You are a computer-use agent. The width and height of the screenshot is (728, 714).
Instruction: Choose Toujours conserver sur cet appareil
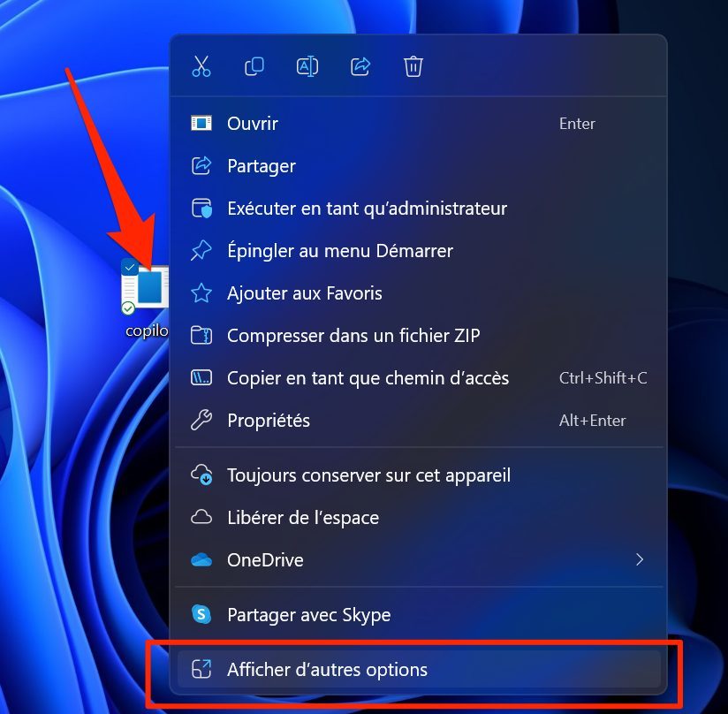(418, 475)
